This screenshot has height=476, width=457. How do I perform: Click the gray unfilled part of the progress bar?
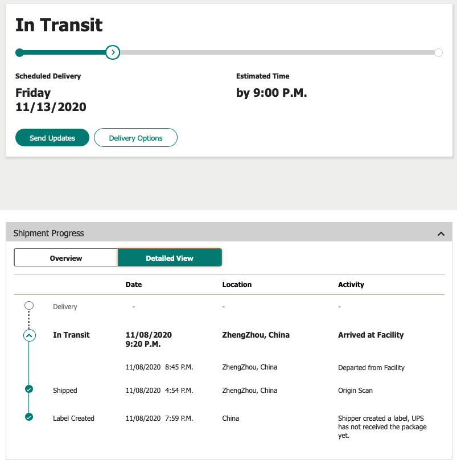(x=273, y=53)
